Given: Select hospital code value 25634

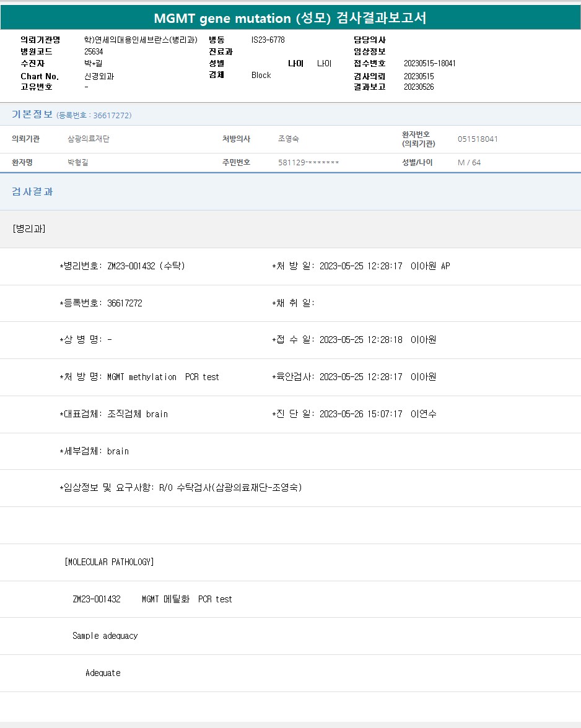Looking at the screenshot, I should (94, 51).
